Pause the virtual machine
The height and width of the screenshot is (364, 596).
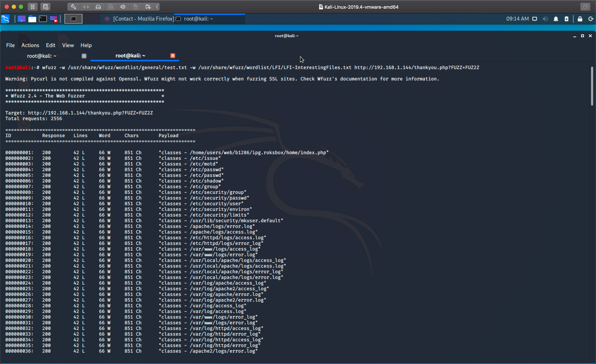[33, 7]
